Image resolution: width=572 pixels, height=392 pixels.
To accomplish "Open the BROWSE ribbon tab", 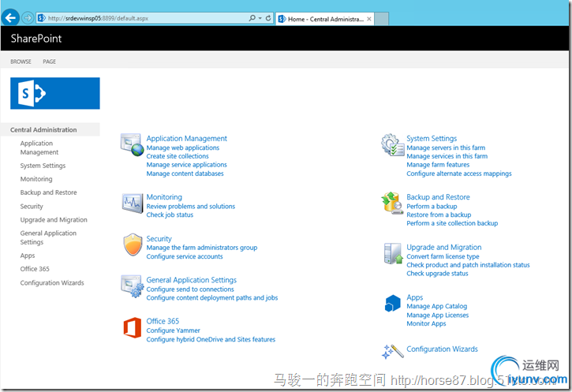I will point(21,62).
